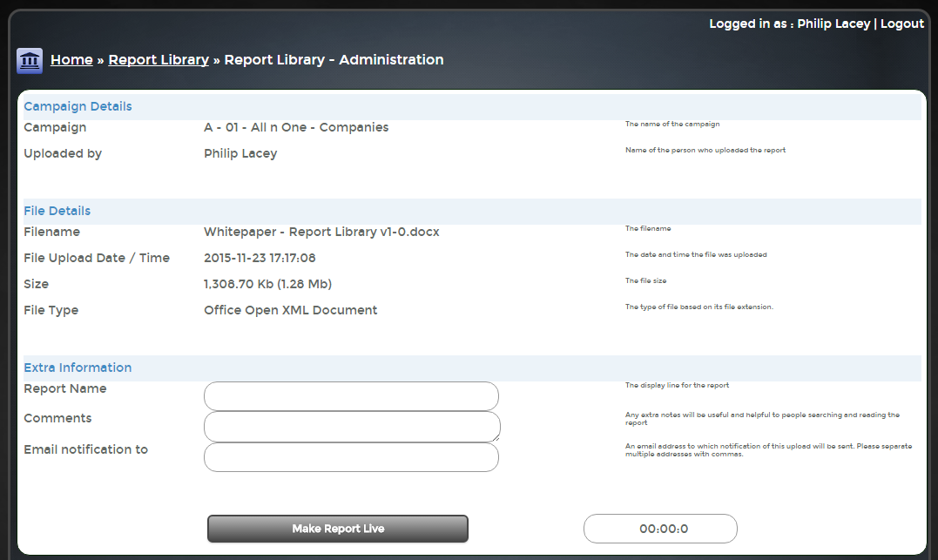Click the campaign name A - 01 - All n One
The image size is (938, 560).
tap(295, 127)
